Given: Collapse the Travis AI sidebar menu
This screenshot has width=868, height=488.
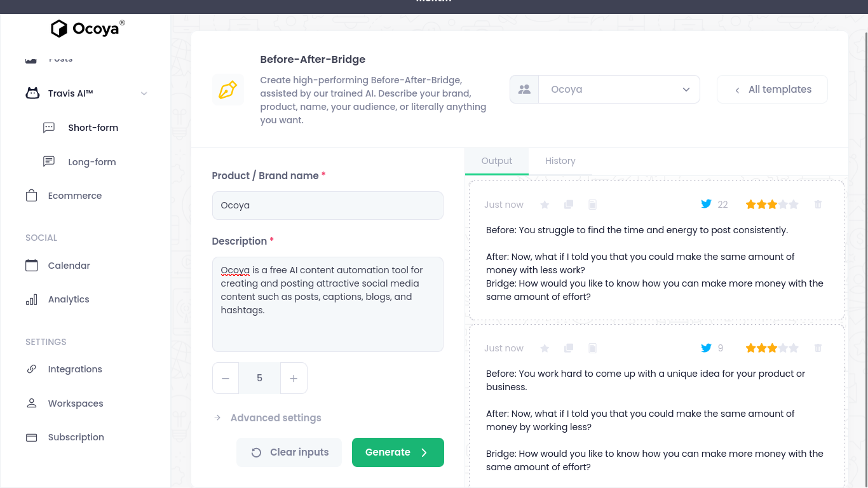Looking at the screenshot, I should pyautogui.click(x=144, y=93).
